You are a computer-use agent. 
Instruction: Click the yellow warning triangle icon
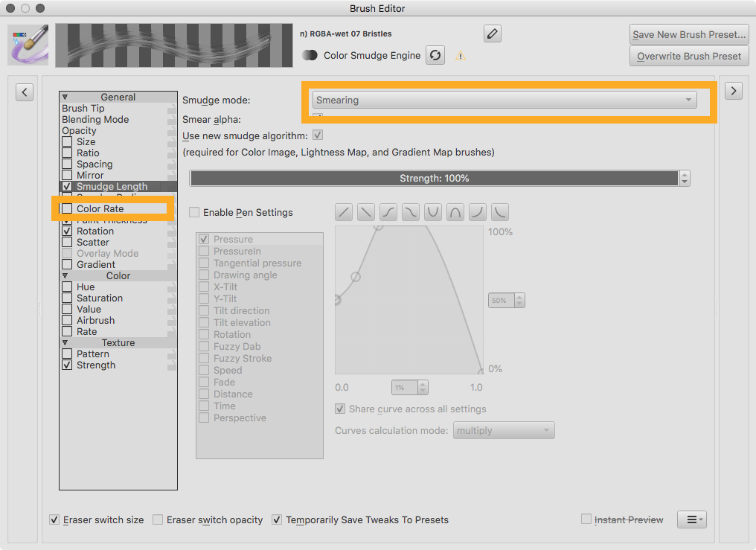(x=461, y=56)
